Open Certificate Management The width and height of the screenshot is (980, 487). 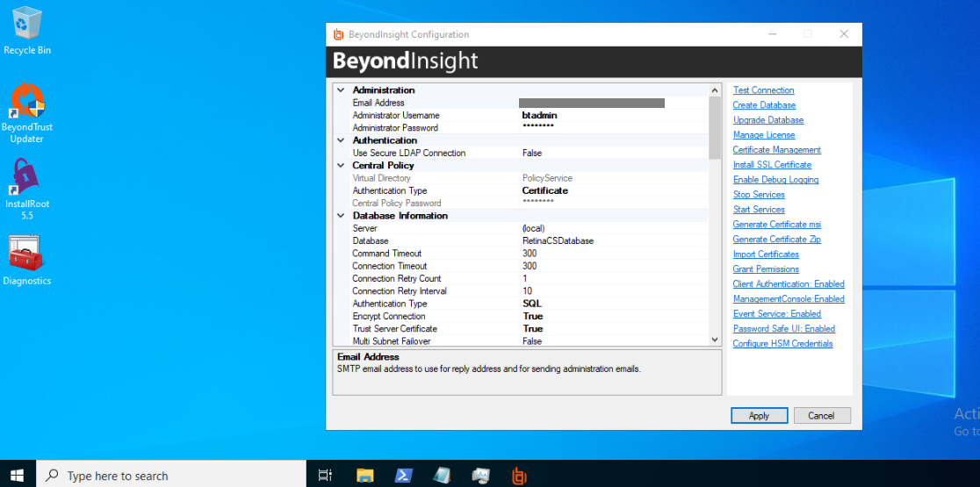tap(777, 150)
